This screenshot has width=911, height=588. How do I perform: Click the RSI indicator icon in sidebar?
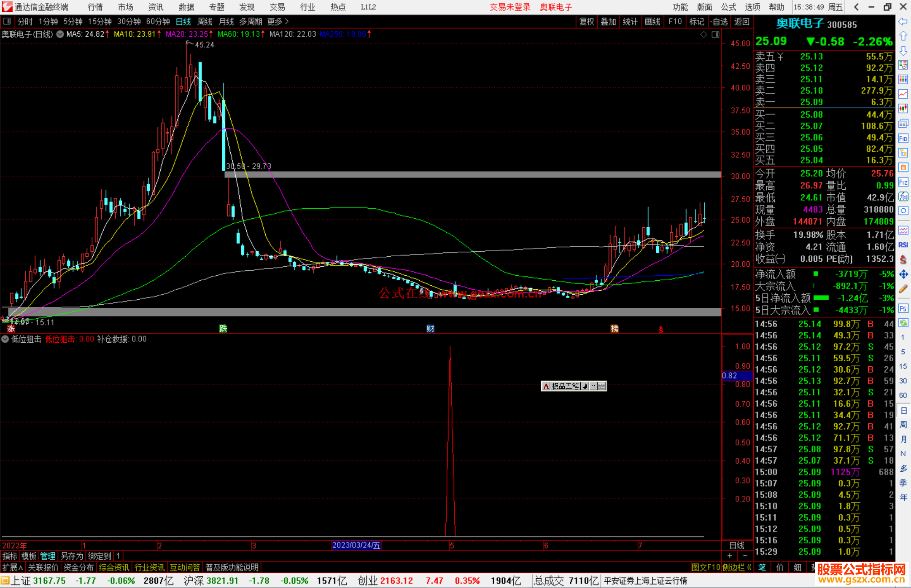[x=903, y=244]
